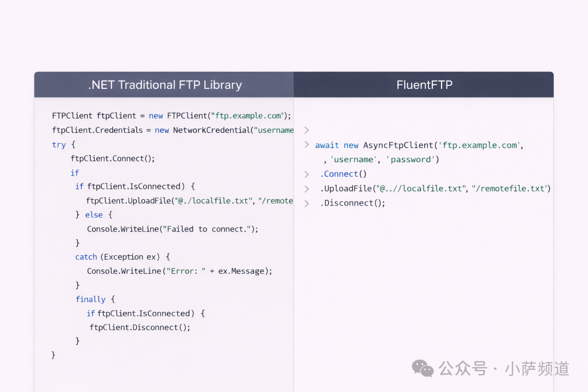The height and width of the screenshot is (392, 588).
Task: Switch to the FluentFTP header tab
Action: (424, 85)
